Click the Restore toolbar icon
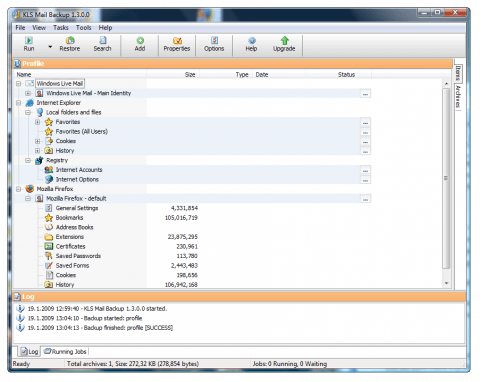Screen dimensions: 480x382 click(70, 41)
